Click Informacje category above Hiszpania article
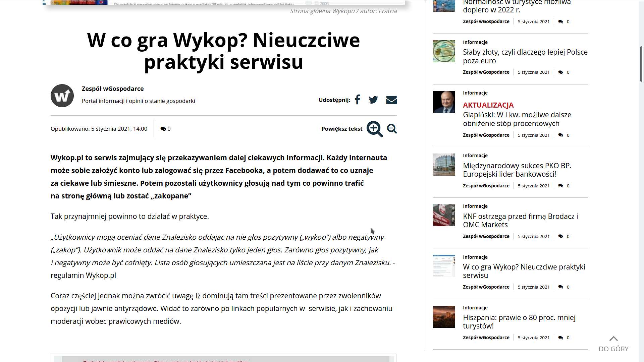 click(x=475, y=308)
